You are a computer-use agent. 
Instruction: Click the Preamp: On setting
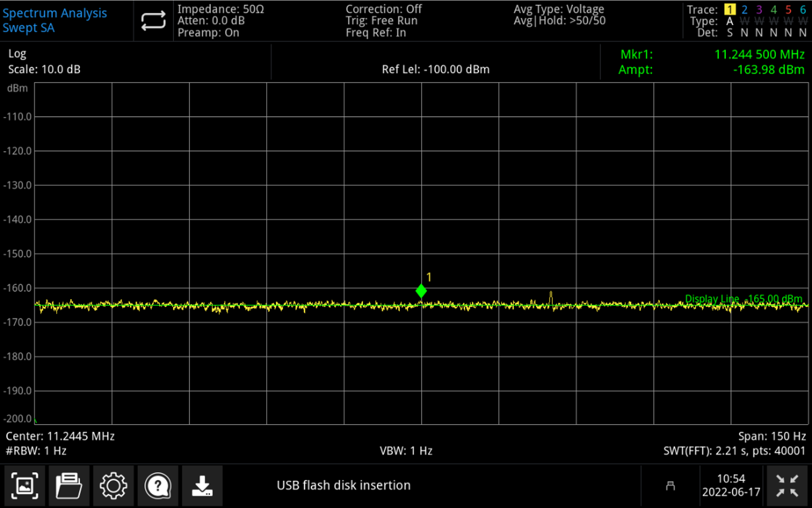(208, 32)
